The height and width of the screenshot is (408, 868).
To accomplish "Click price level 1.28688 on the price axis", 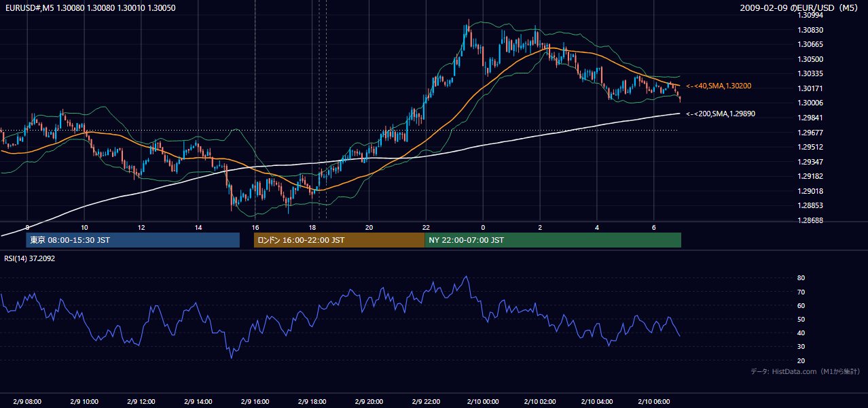I will pos(811,220).
